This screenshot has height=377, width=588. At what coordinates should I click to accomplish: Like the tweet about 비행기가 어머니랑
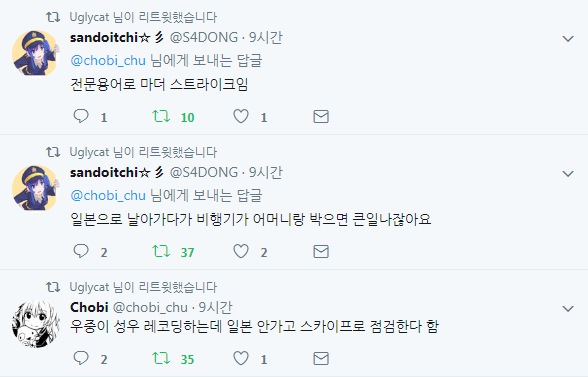[241, 251]
